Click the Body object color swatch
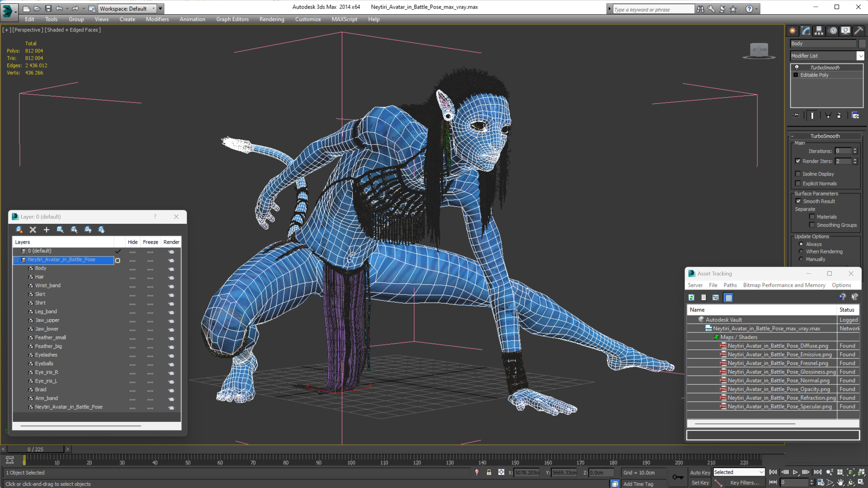 [862, 43]
